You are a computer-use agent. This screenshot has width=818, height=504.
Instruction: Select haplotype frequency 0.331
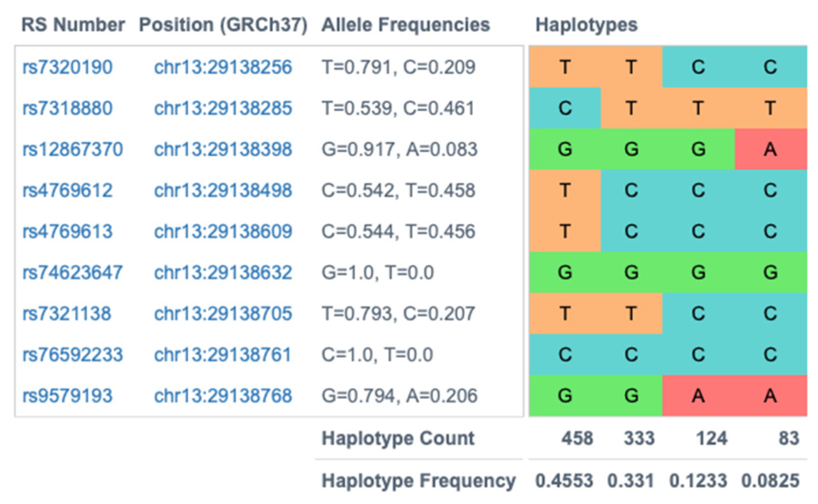point(631,481)
